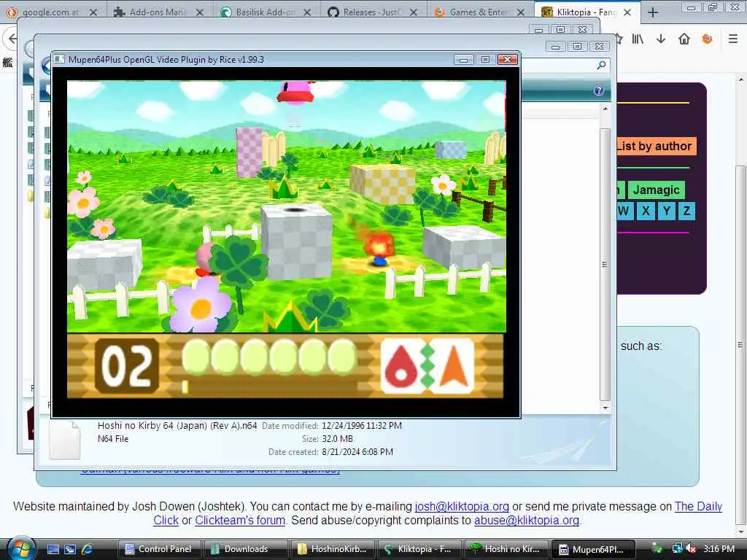This screenshot has width=747, height=560.
Task: Switch to Hoshi no Kir... taskbar button
Action: point(506,549)
